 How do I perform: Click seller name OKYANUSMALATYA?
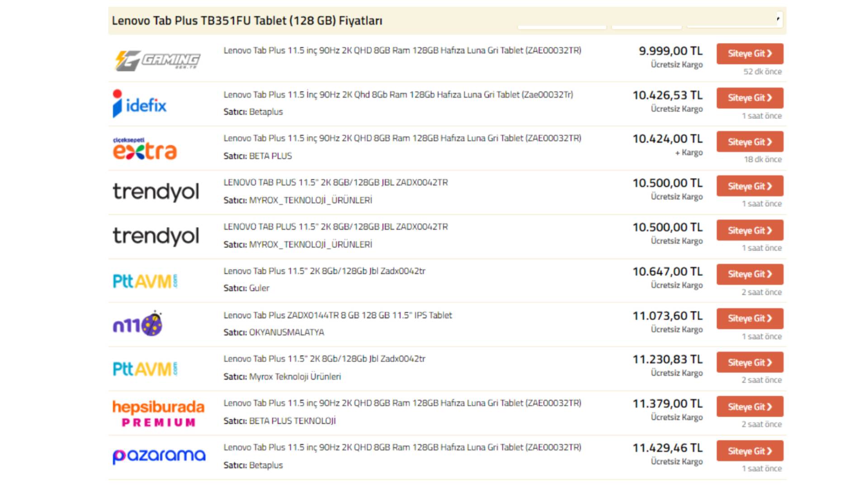[x=287, y=332]
